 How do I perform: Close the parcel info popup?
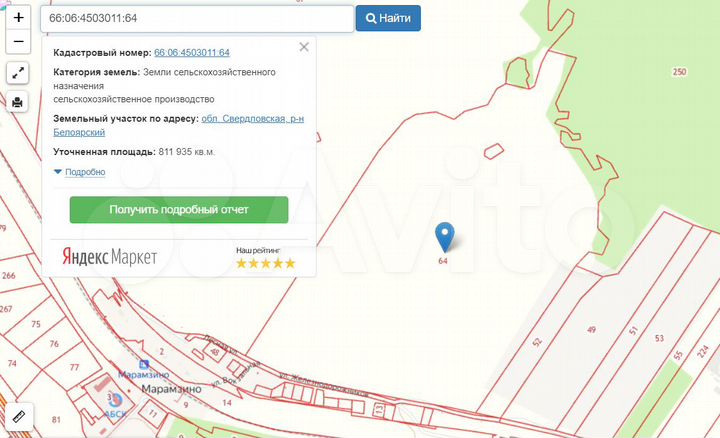pyautogui.click(x=304, y=47)
